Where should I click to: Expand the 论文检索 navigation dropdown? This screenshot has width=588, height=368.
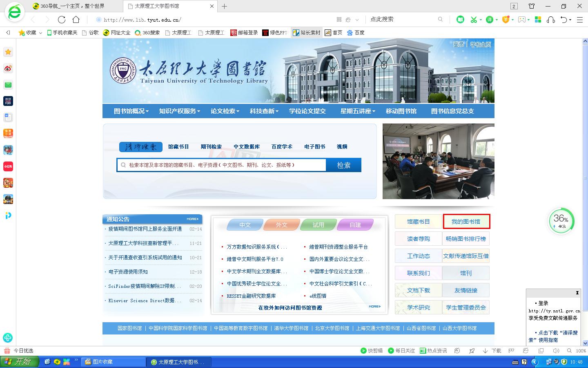(225, 111)
